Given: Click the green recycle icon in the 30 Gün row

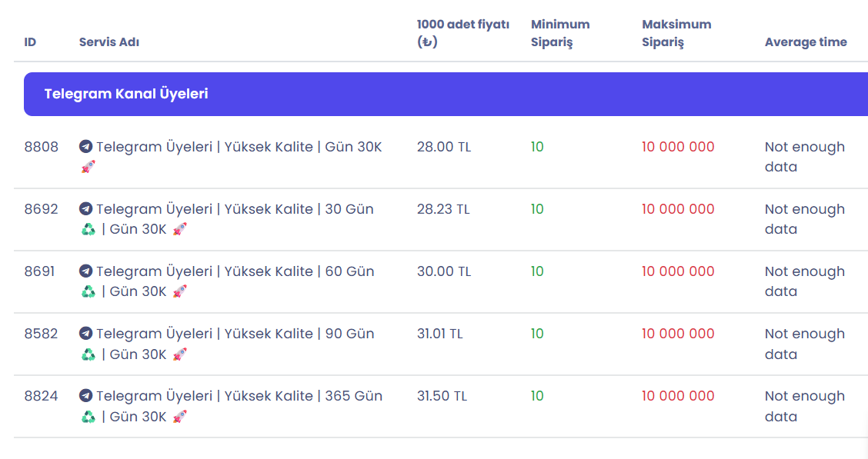Looking at the screenshot, I should 88,229.
